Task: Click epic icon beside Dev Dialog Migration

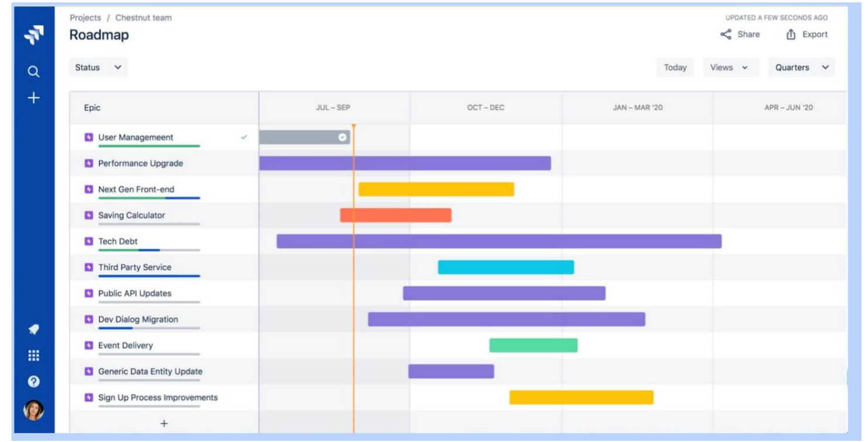Action: [x=89, y=319]
